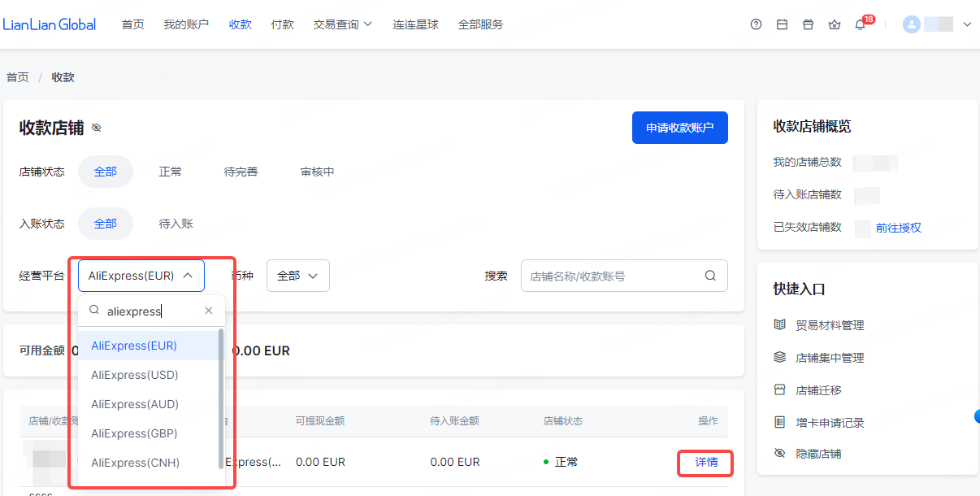Choose AliExpress(CNH) option
Screen dimensions: 980x496
coord(148,463)
